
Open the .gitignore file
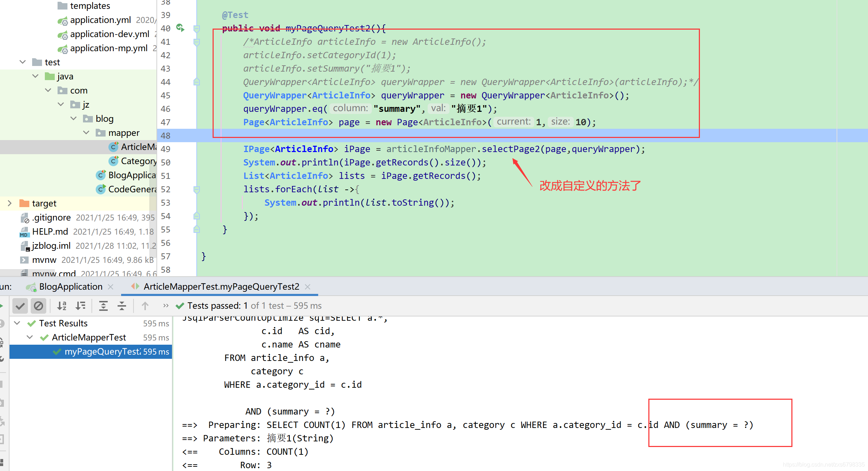52,217
